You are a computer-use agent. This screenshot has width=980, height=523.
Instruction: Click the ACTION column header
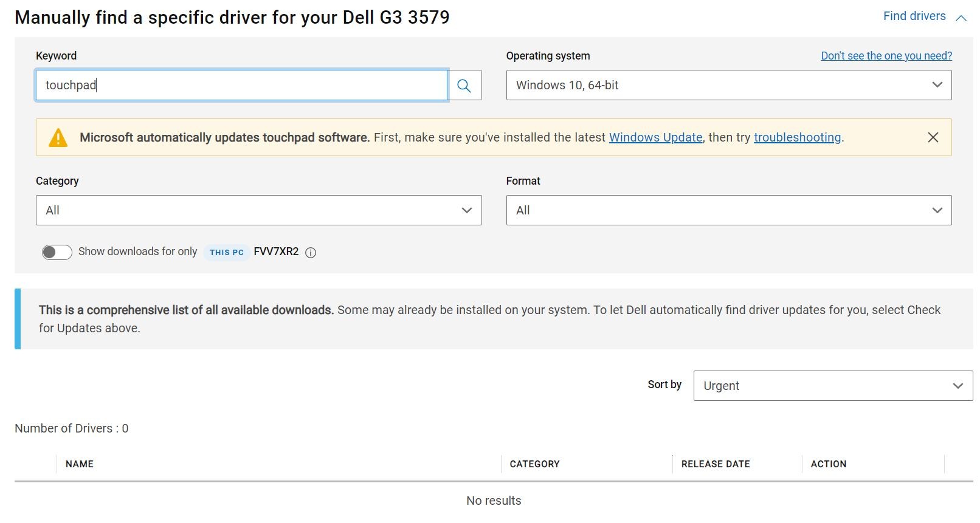point(828,464)
